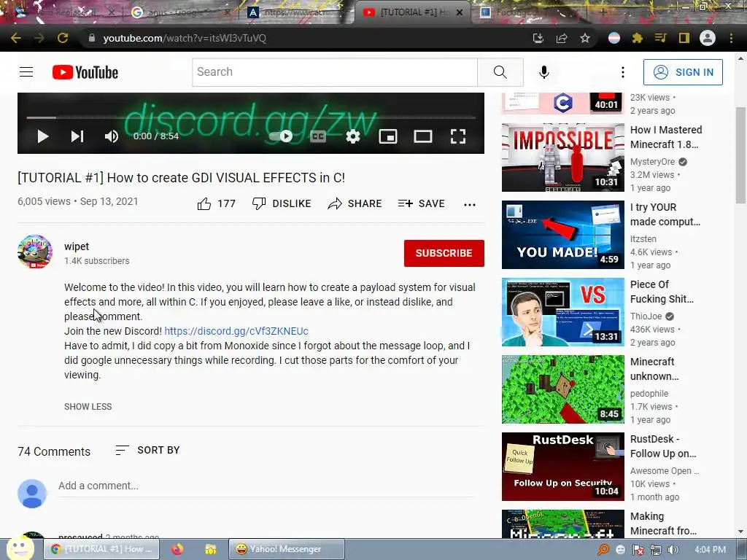Viewport: 747px width, 560px height.
Task: Search with voice microphone
Action: [x=544, y=72]
